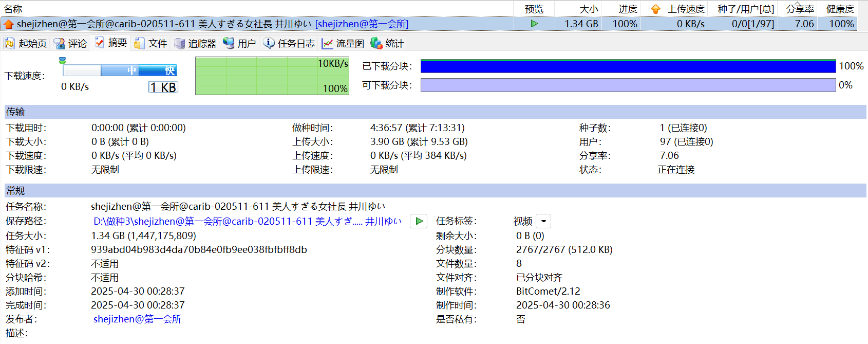Click the 1.34 GB size cell

[x=581, y=24]
